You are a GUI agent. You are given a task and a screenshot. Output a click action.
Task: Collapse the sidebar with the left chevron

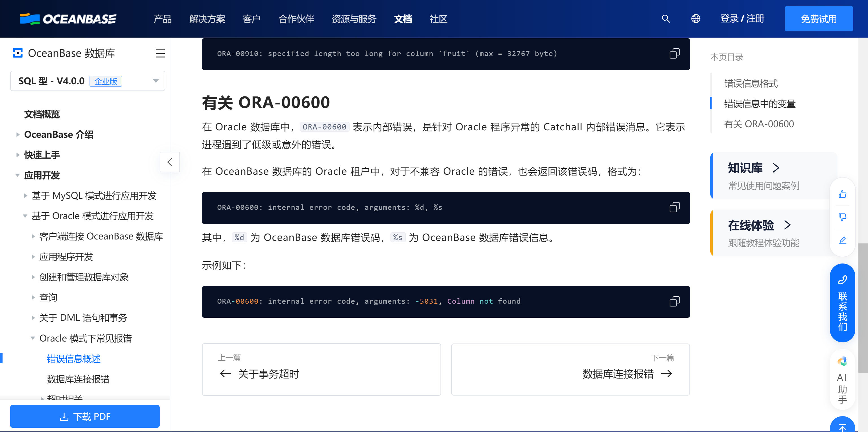(170, 162)
